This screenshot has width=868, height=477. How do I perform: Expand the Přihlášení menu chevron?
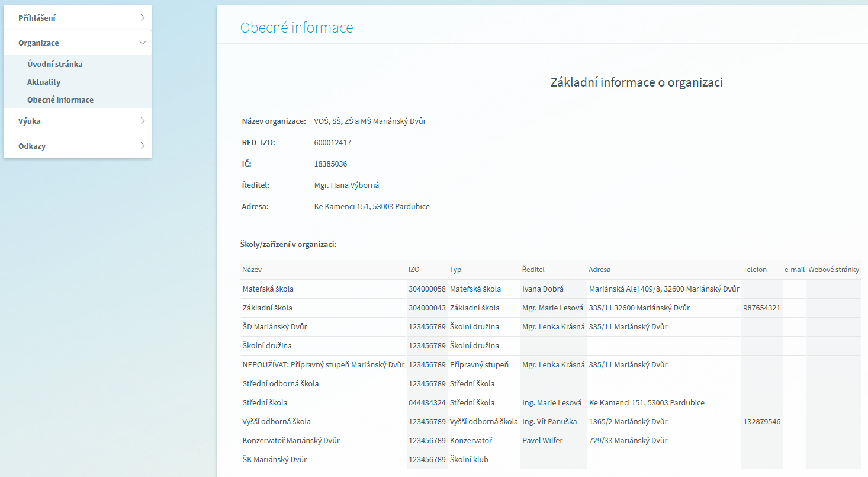pos(142,18)
